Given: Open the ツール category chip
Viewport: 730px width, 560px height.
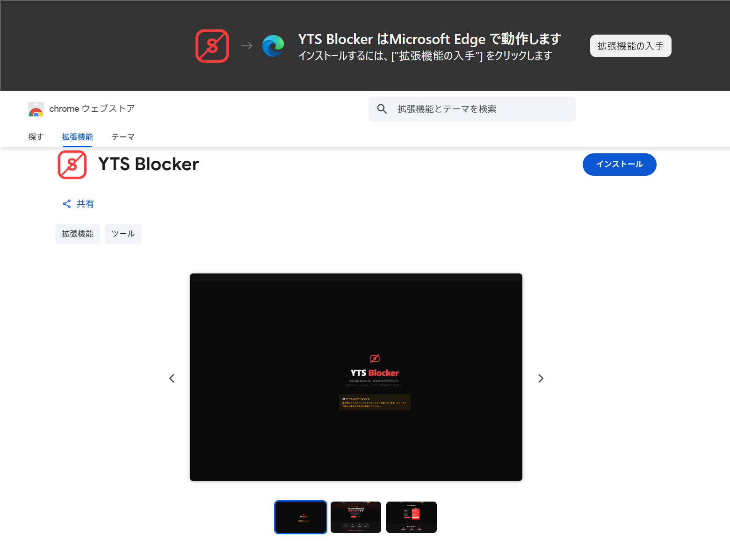Looking at the screenshot, I should [123, 234].
